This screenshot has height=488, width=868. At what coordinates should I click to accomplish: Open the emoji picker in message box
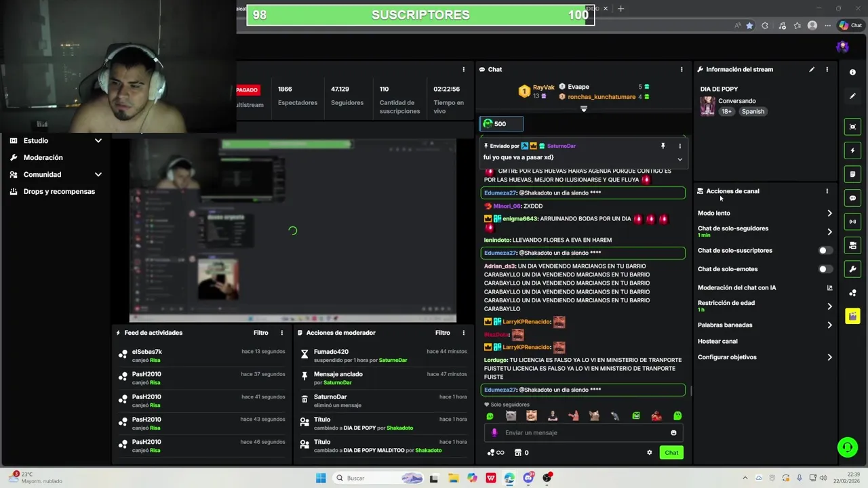tap(673, 432)
